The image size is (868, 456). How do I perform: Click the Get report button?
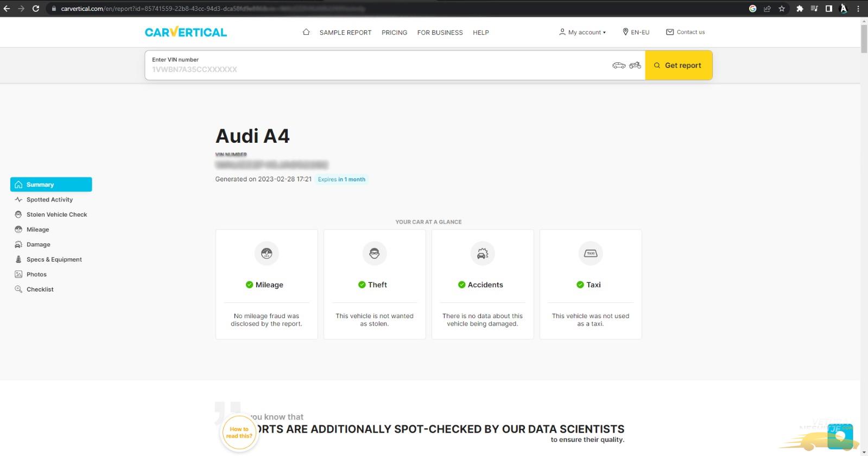point(679,65)
